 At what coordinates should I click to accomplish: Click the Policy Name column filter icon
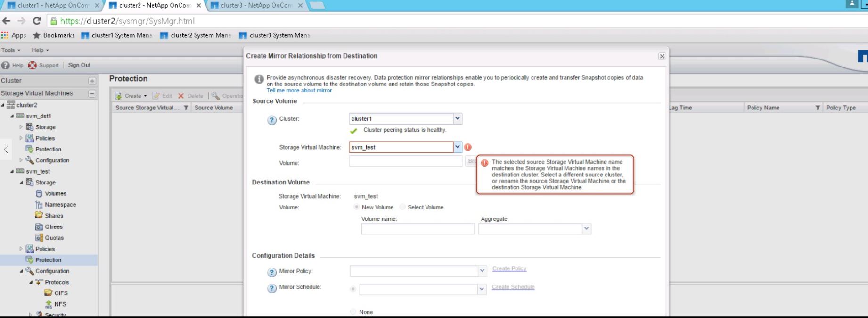[818, 108]
